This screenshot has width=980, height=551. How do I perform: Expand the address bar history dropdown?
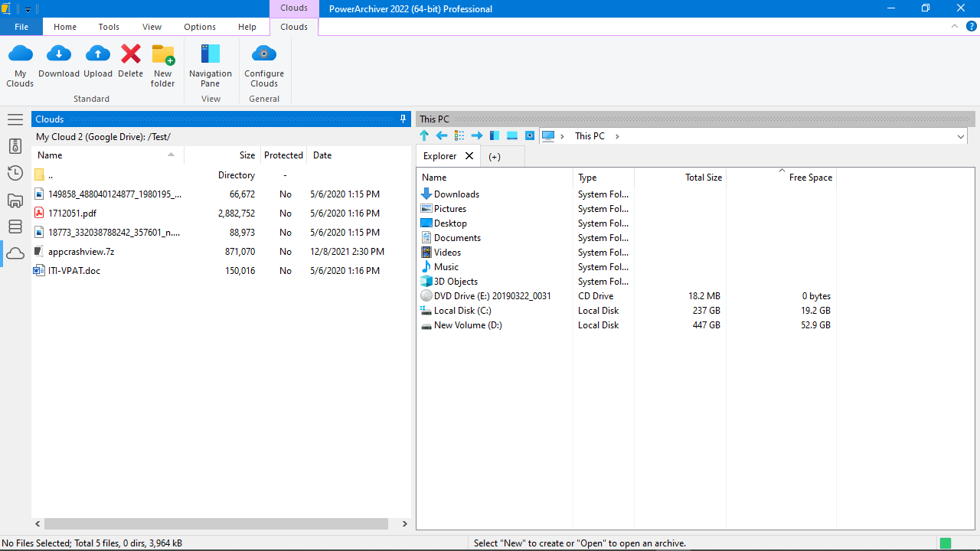pyautogui.click(x=961, y=136)
